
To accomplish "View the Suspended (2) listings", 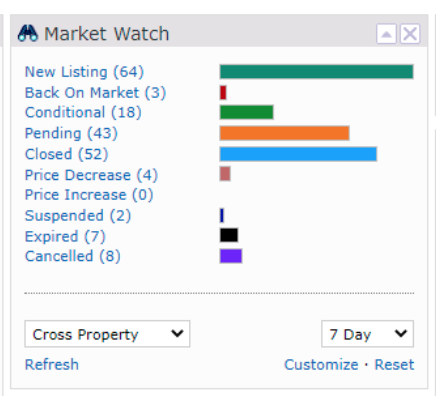I will [78, 216].
